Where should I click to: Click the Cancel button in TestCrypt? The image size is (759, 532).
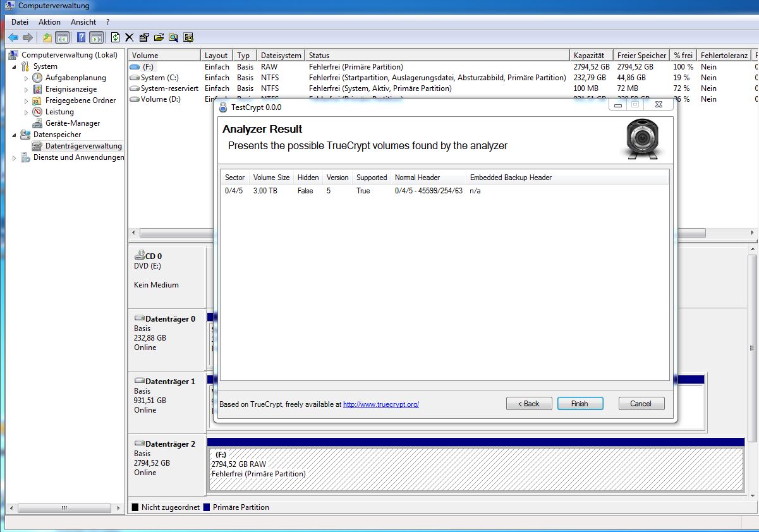pyautogui.click(x=640, y=404)
